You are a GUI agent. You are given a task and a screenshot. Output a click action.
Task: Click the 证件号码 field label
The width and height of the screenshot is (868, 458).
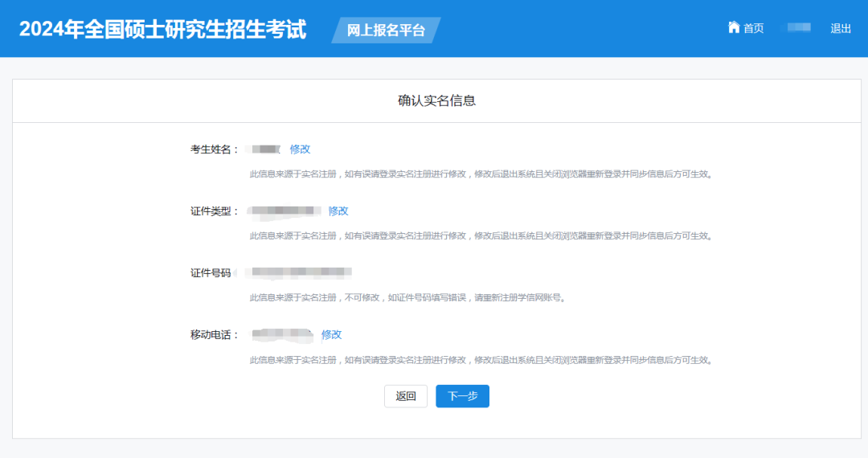[211, 273]
